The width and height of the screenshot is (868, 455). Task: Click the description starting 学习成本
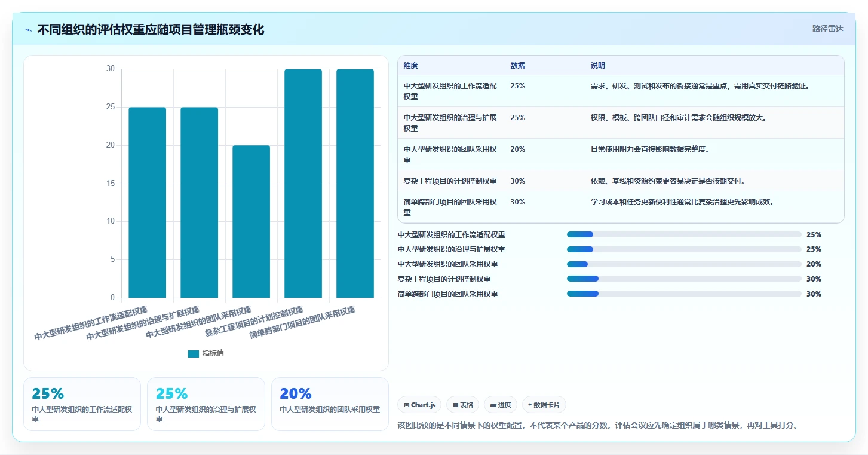coord(682,202)
